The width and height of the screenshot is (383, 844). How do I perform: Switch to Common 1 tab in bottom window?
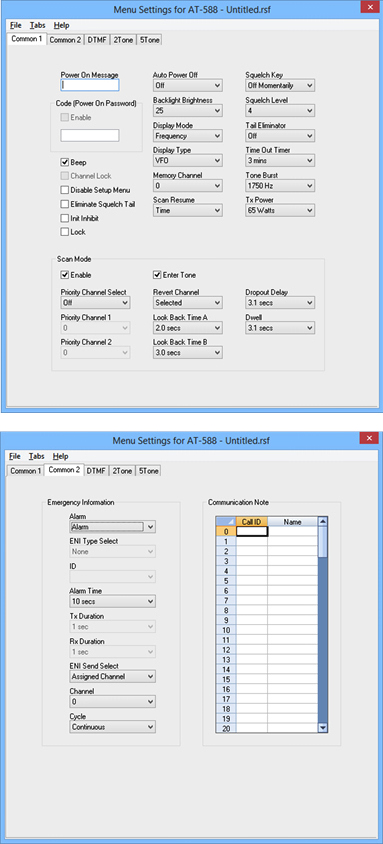26,471
